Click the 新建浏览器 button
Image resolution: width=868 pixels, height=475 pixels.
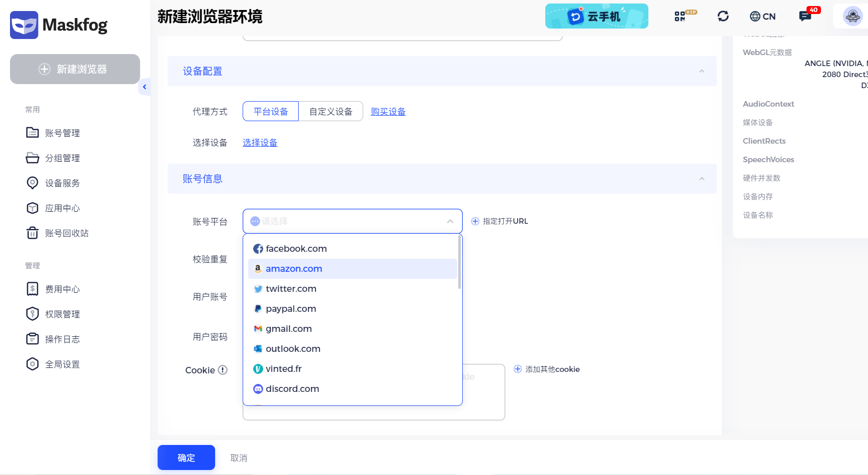75,69
